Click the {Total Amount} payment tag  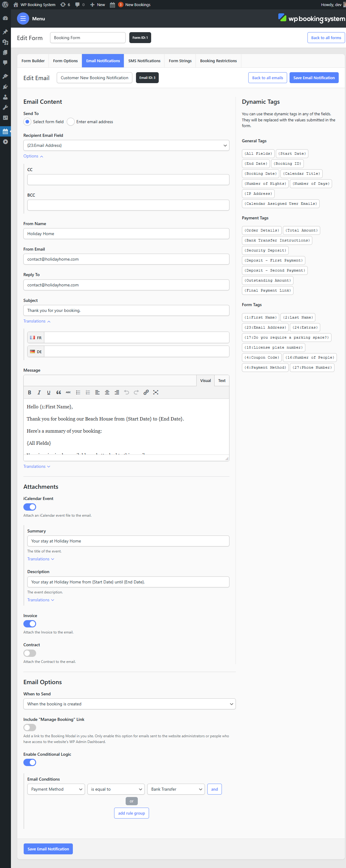301,231
